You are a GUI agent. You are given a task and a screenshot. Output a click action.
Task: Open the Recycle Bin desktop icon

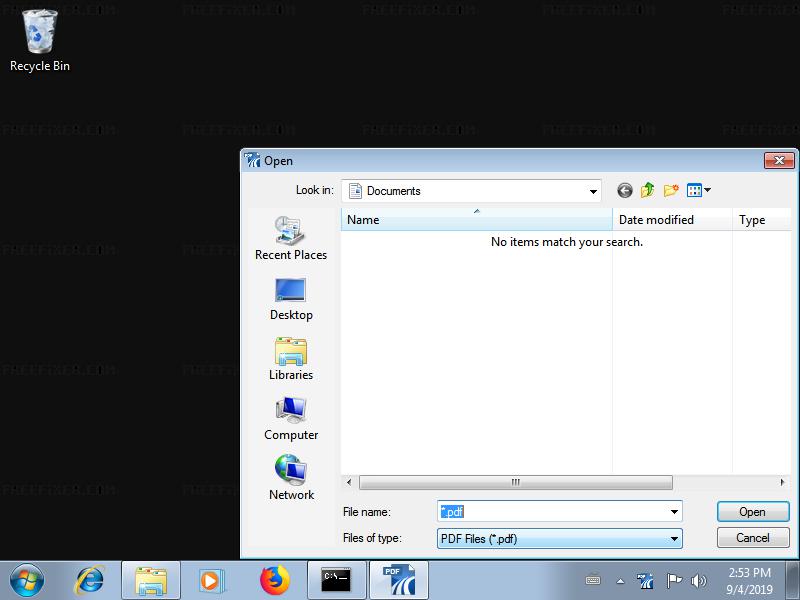click(x=40, y=41)
